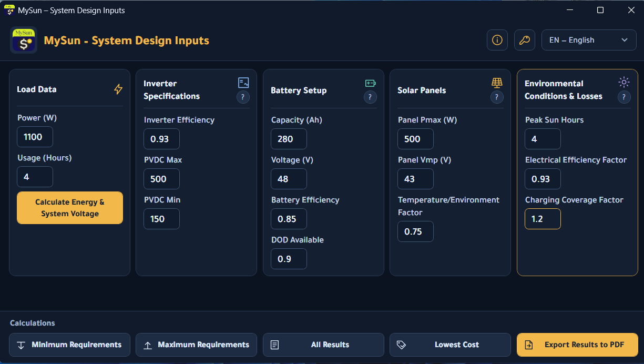The width and height of the screenshot is (644, 364).
Task: Click the Lowest Cost button
Action: pos(451,345)
